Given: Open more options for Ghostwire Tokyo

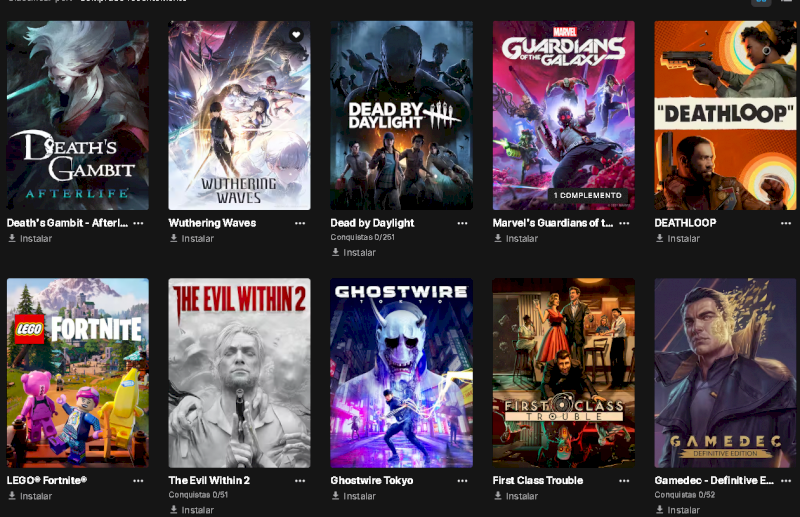Looking at the screenshot, I should (x=462, y=481).
